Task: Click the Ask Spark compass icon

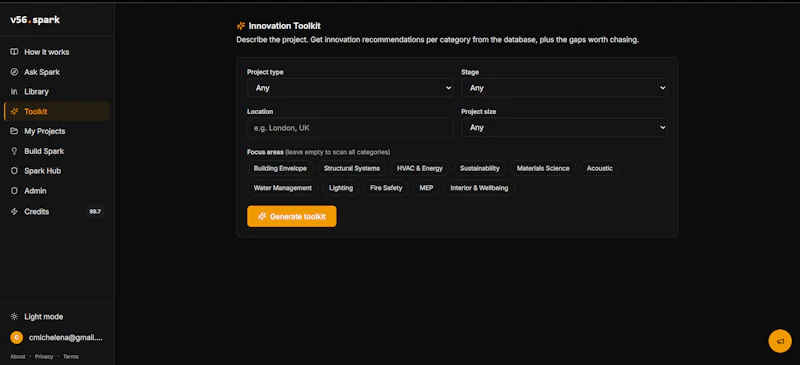Action: point(14,72)
